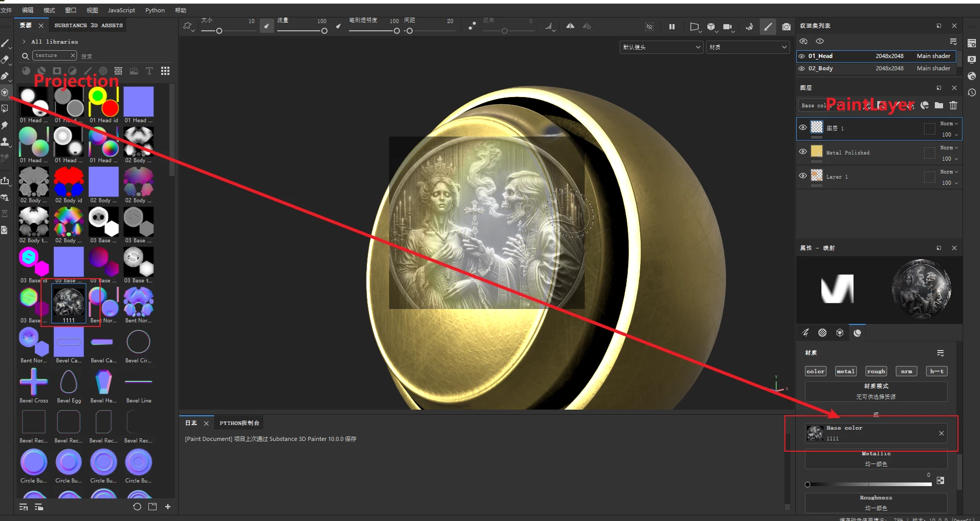Screen dimensions: 980x521
Task: Toggle the color channel button
Action: point(816,371)
